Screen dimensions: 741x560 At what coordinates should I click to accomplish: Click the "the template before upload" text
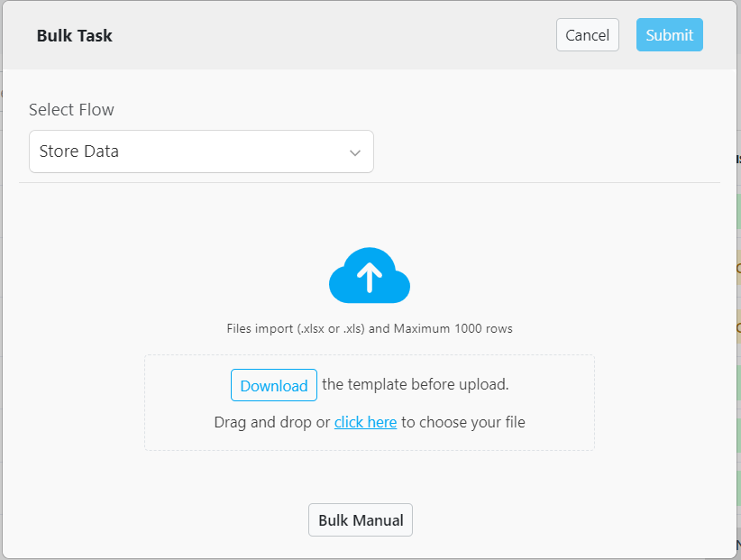pos(416,384)
